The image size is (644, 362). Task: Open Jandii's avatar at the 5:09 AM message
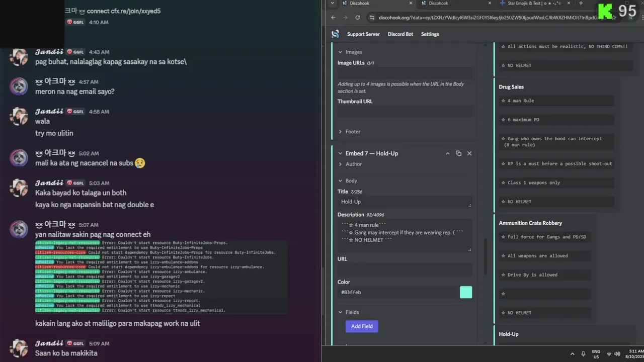point(19,348)
